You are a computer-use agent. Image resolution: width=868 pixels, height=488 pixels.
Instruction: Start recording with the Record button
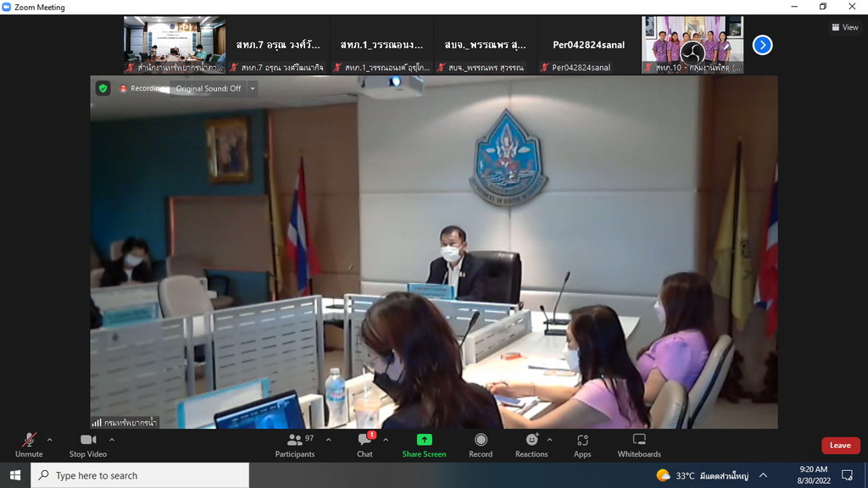click(481, 446)
